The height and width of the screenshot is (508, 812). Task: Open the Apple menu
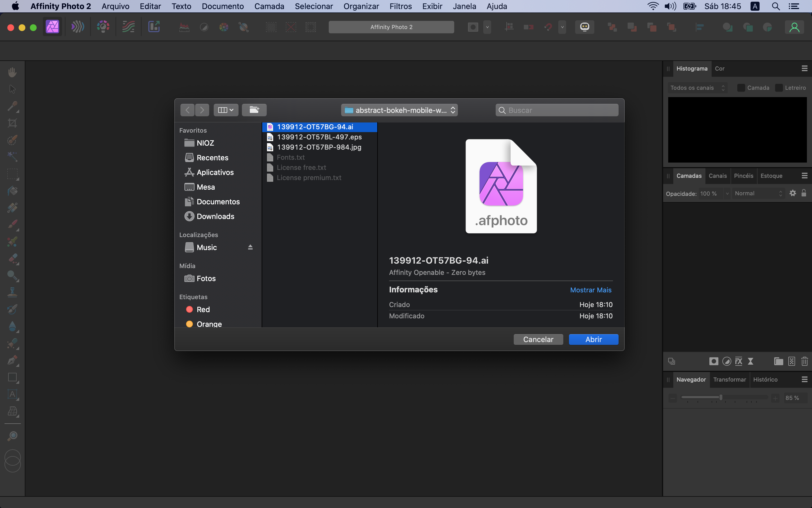tap(15, 6)
